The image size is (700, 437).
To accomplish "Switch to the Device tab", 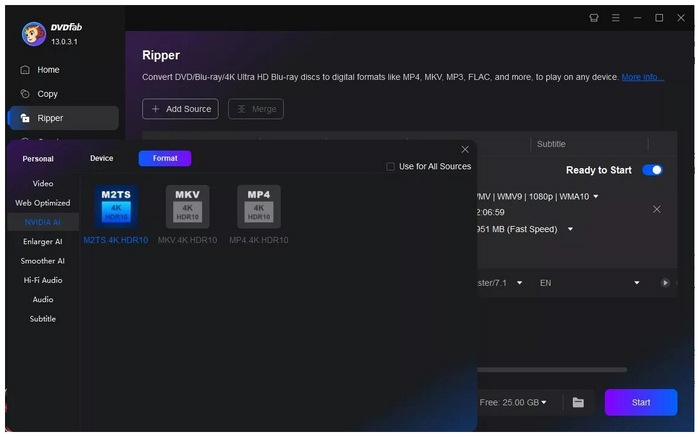I will point(101,158).
